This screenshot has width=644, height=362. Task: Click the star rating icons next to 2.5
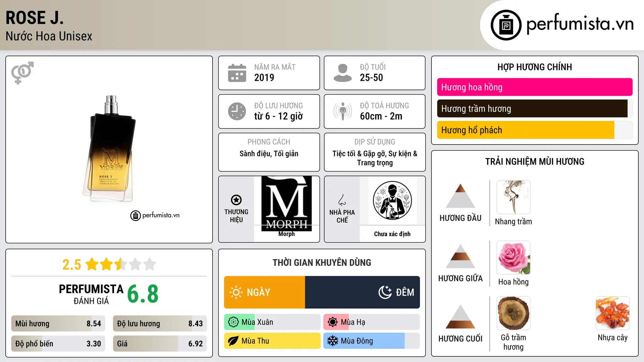[121, 264]
